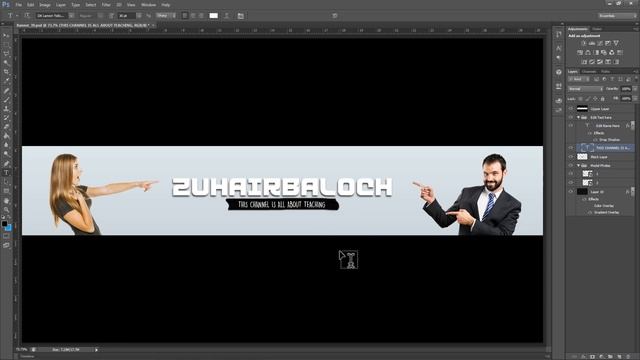640x360 pixels.
Task: Select the Move tool
Action: [6, 36]
